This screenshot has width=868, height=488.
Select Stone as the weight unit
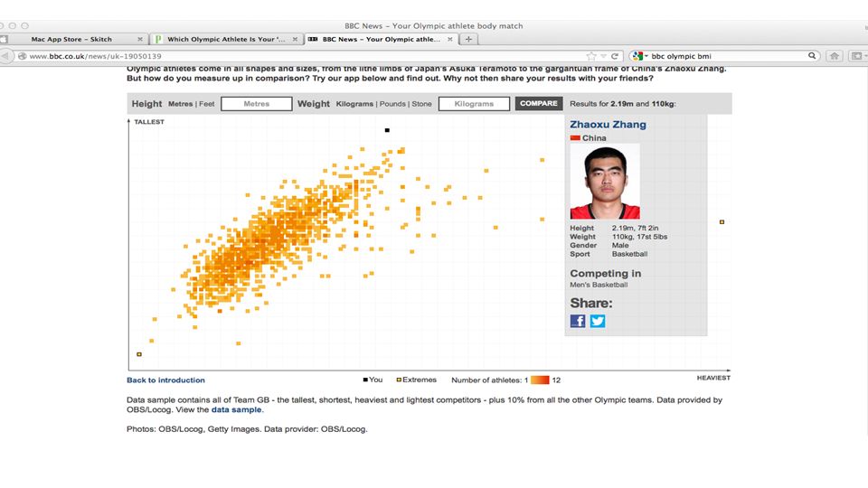point(421,104)
